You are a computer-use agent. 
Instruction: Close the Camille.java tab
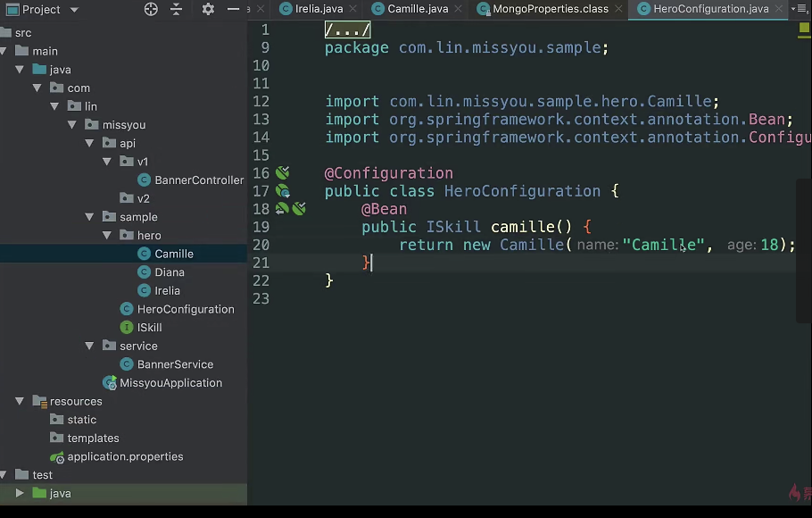pyautogui.click(x=458, y=9)
